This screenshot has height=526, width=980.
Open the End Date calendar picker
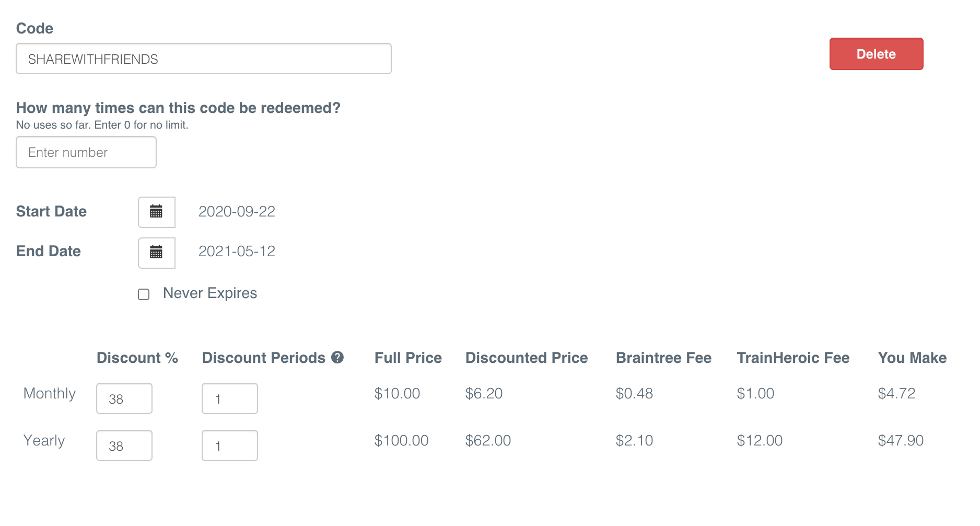coord(156,253)
